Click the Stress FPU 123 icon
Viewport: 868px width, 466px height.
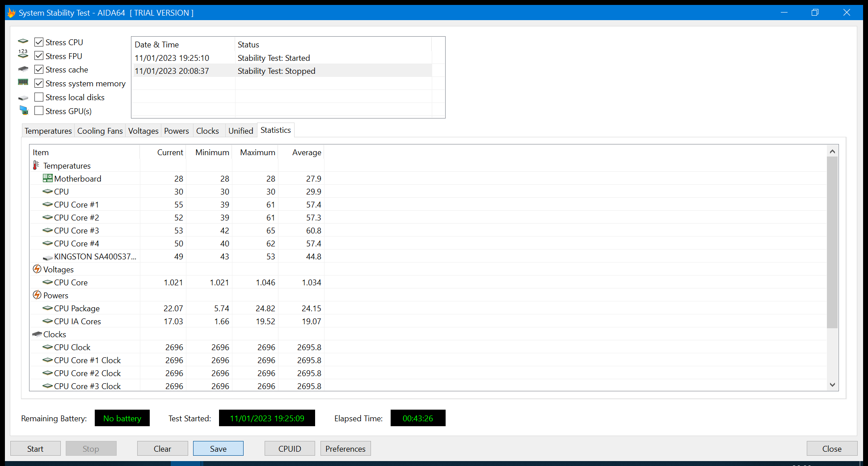pyautogui.click(x=23, y=54)
